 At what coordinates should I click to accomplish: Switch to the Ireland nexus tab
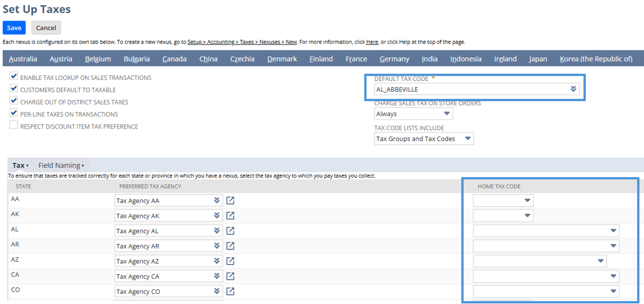[506, 59]
